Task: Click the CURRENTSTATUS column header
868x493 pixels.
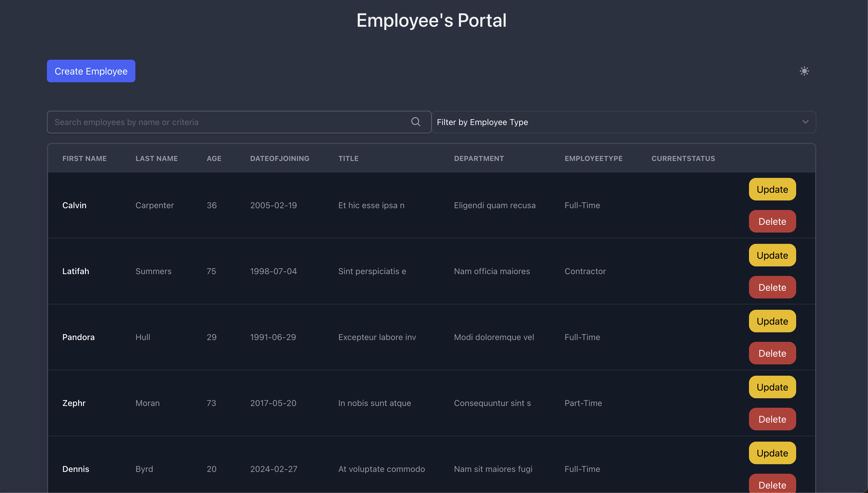Action: (683, 159)
